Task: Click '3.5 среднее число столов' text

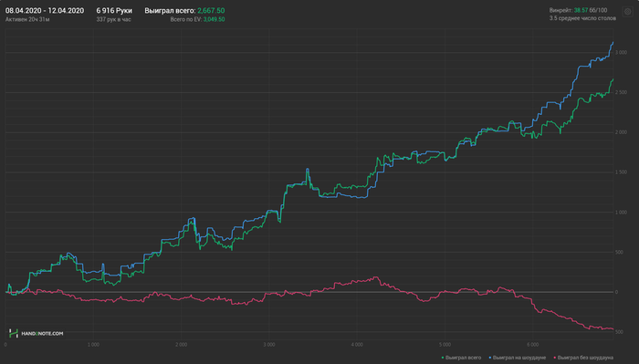Action: [x=582, y=18]
